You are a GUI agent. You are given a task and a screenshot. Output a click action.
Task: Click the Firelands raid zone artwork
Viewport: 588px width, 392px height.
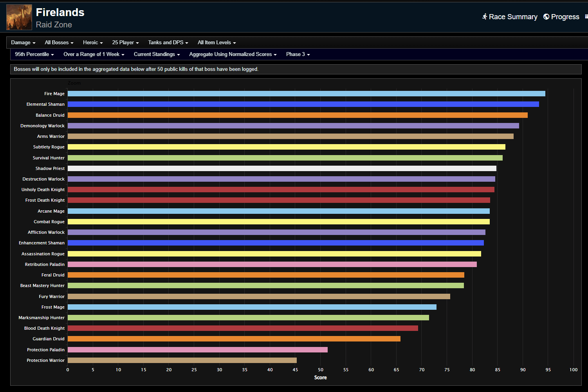[19, 17]
